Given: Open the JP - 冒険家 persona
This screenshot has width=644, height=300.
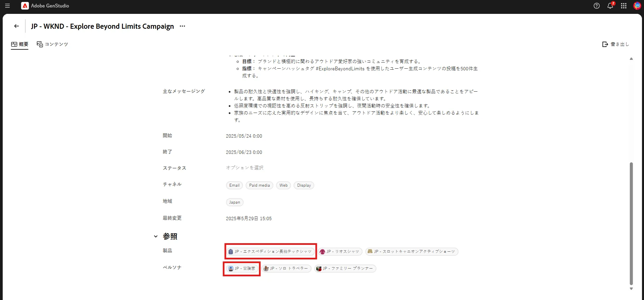Looking at the screenshot, I should pos(242,269).
